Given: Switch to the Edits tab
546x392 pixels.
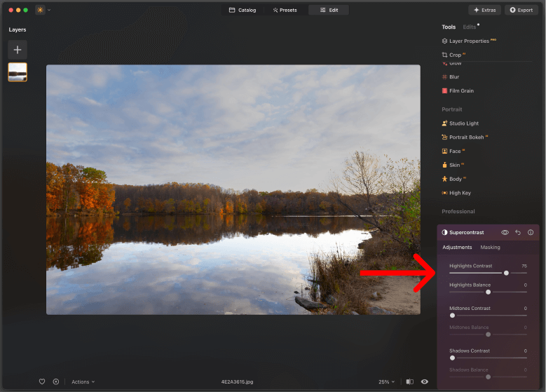Looking at the screenshot, I should (x=470, y=27).
